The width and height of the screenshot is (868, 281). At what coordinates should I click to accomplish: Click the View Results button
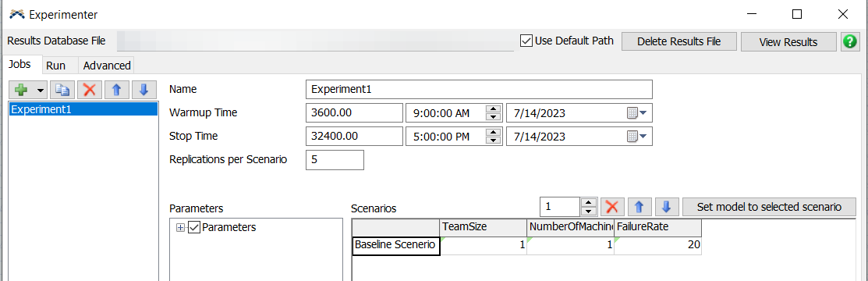[x=788, y=41]
